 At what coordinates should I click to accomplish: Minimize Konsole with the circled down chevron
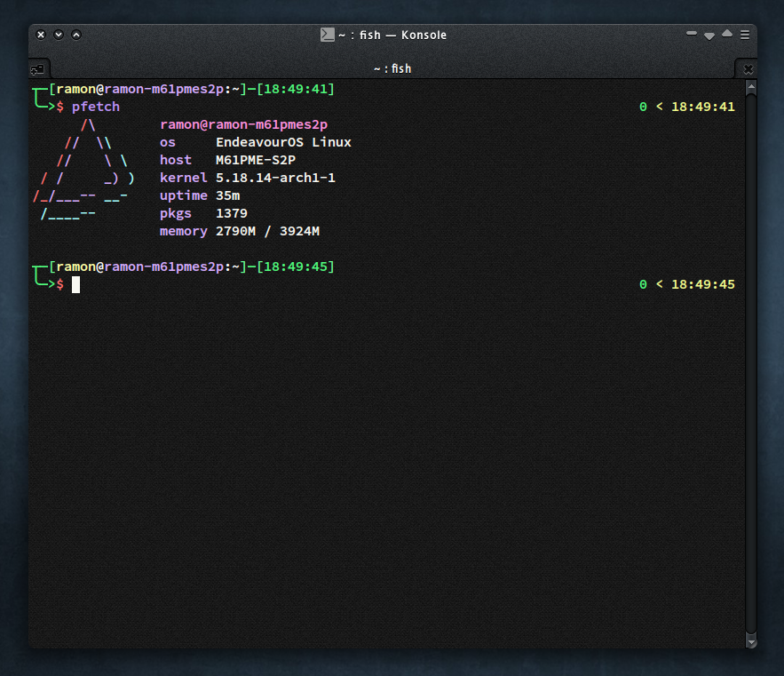click(59, 35)
